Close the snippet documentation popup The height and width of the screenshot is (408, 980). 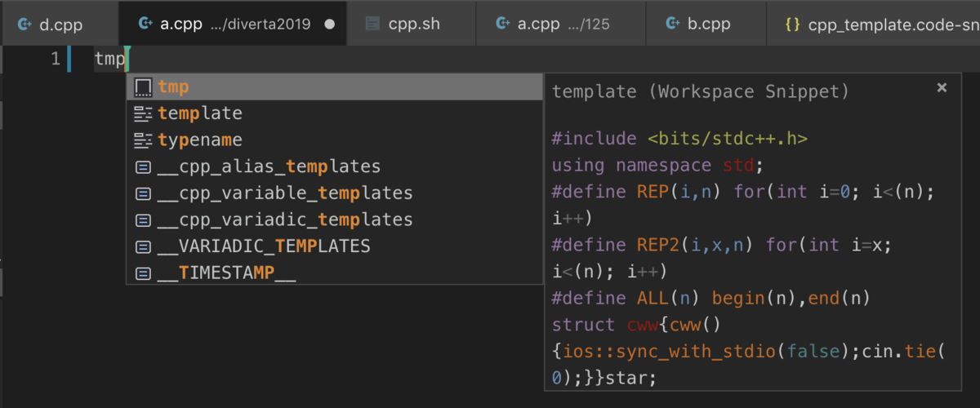pos(942,87)
